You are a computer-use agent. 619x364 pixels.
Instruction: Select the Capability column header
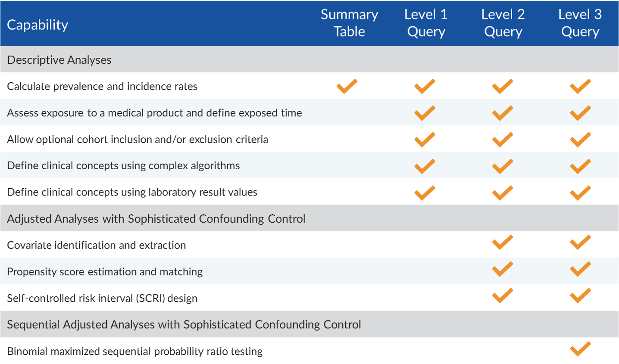38,25
